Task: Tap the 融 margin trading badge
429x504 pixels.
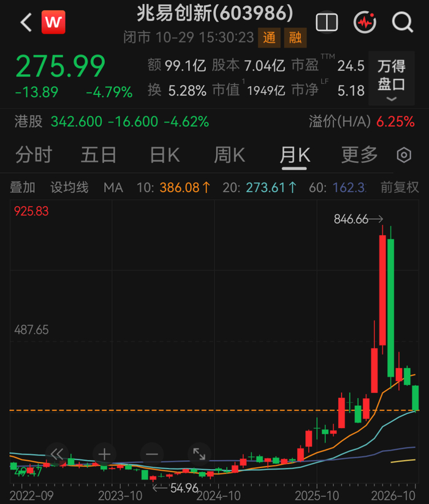Action: pos(295,37)
